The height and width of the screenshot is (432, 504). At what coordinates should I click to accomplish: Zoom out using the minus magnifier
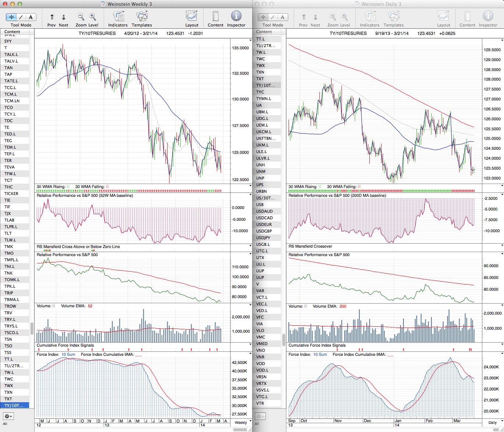click(81, 17)
